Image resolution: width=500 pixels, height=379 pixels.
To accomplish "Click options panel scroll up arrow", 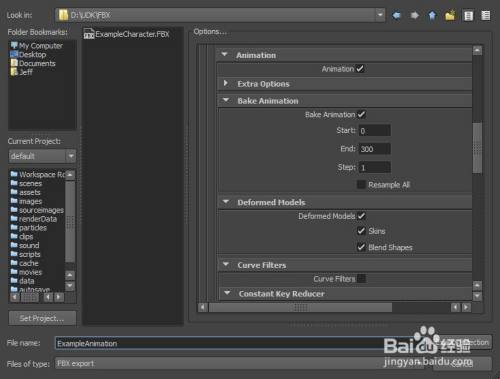I will [477, 51].
